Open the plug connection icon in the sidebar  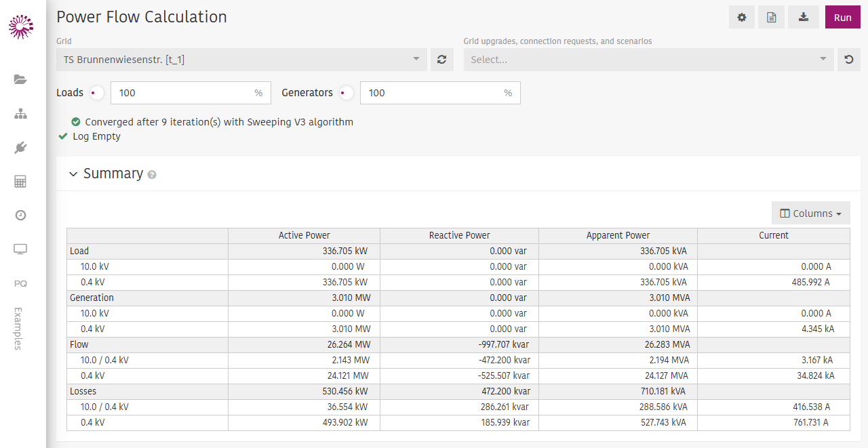pyautogui.click(x=20, y=147)
